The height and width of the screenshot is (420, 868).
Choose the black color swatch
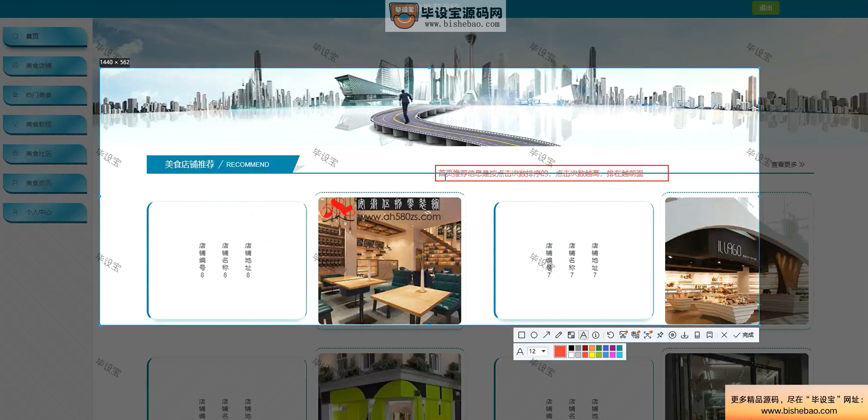572,348
